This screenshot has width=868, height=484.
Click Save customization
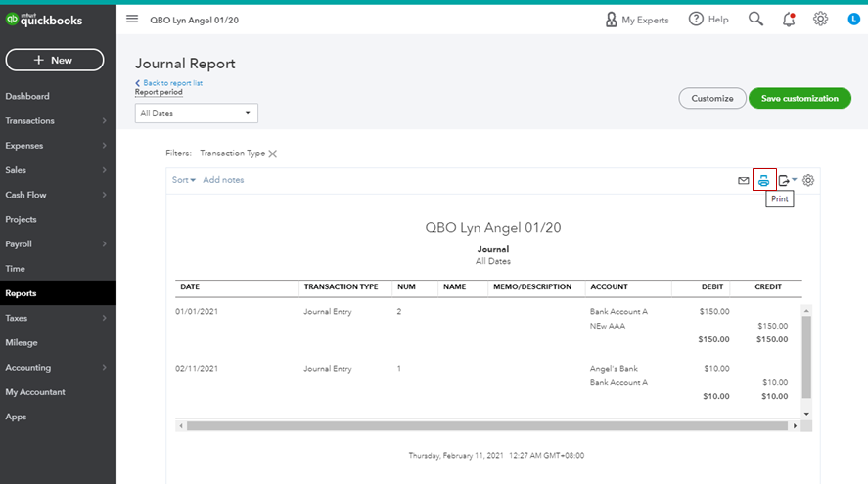coord(799,98)
